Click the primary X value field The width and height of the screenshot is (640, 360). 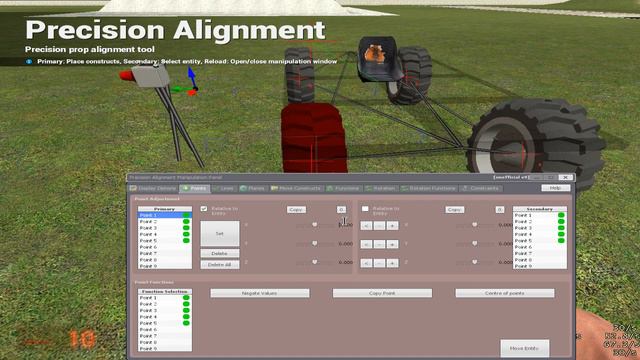(x=345, y=225)
